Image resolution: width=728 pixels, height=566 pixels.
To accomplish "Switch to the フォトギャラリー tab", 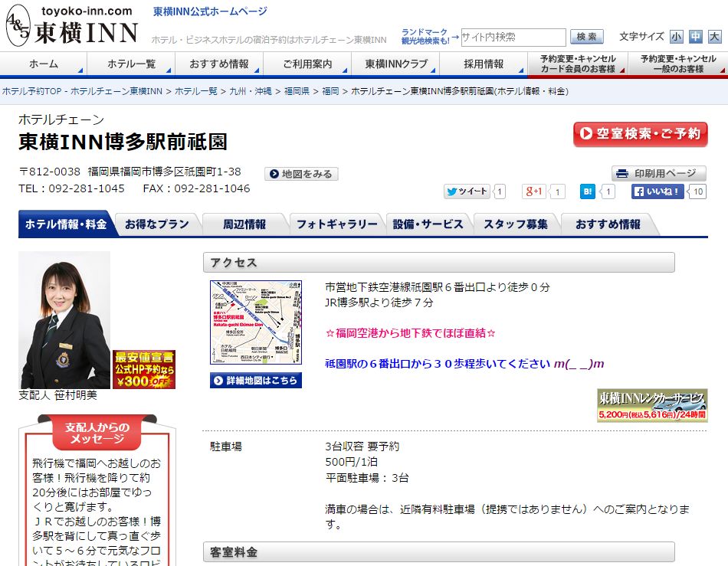I will coord(336,224).
